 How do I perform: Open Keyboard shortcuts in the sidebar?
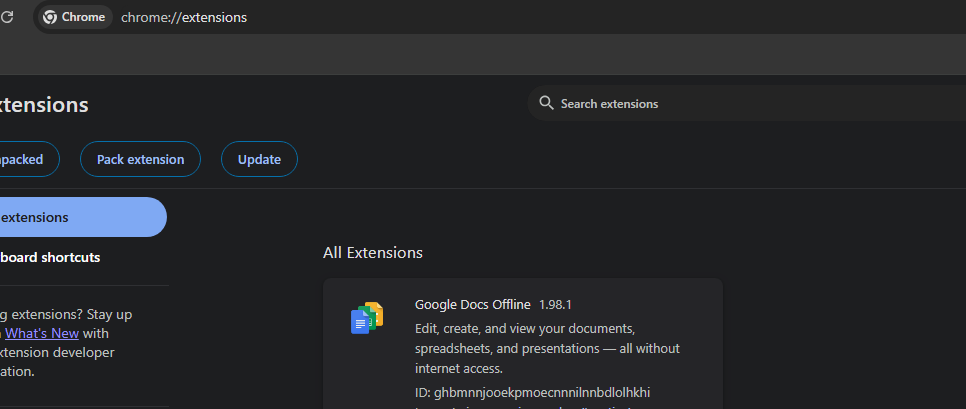pyautogui.click(x=51, y=257)
